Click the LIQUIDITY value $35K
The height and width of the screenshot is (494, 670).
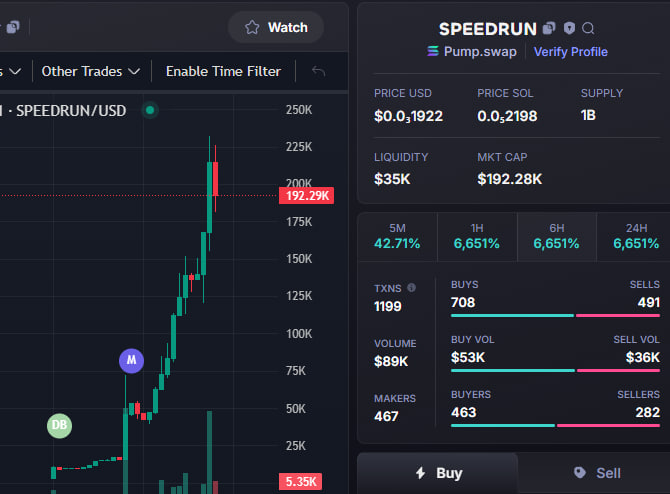[x=392, y=179]
